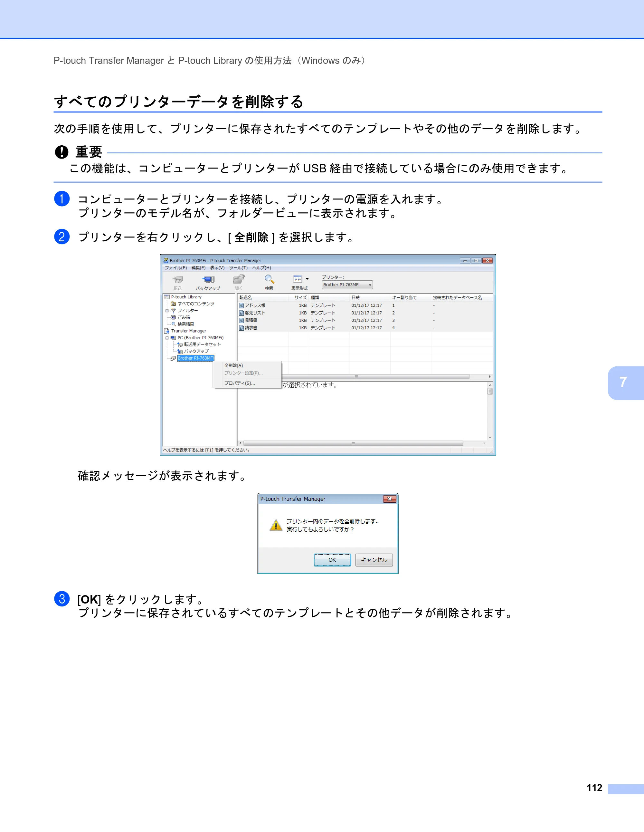Click the 検索 (Search) magnifier icon
The height and width of the screenshot is (832, 644).
[x=270, y=279]
